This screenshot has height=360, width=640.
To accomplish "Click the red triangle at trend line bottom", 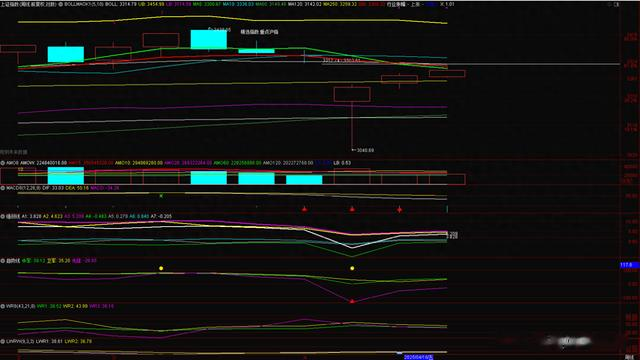I will (352, 301).
